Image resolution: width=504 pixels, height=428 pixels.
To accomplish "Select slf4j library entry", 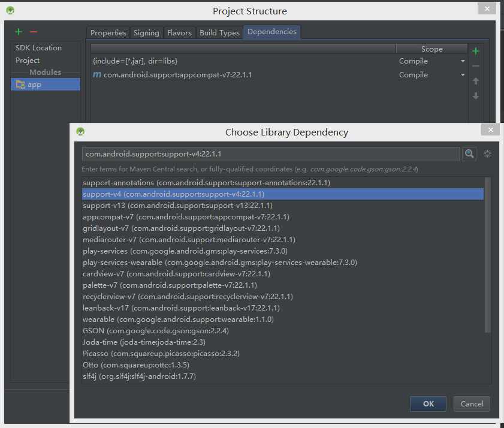I will [283, 376].
